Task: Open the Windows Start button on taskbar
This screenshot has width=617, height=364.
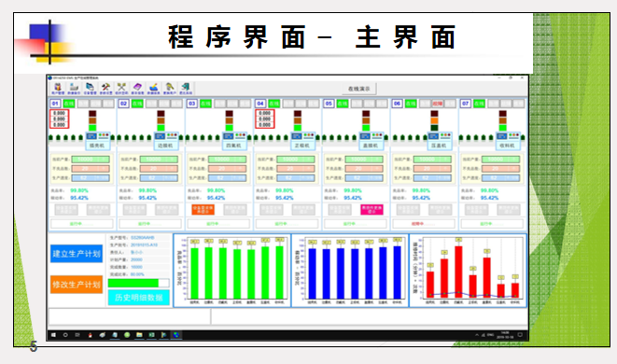Action: tap(53, 335)
